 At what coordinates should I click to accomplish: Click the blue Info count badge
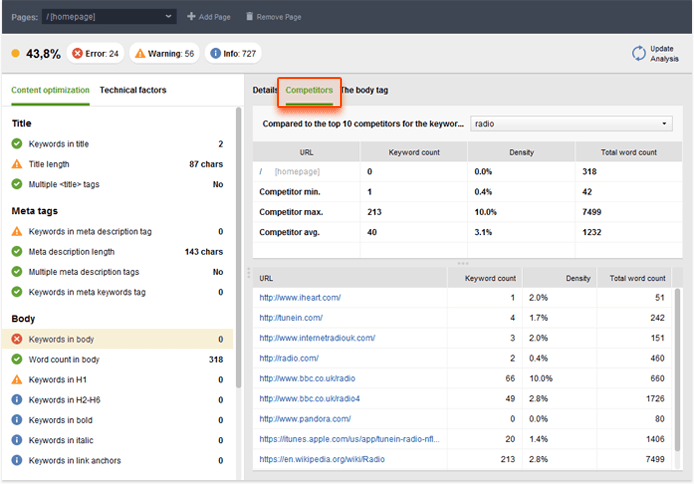coord(232,53)
